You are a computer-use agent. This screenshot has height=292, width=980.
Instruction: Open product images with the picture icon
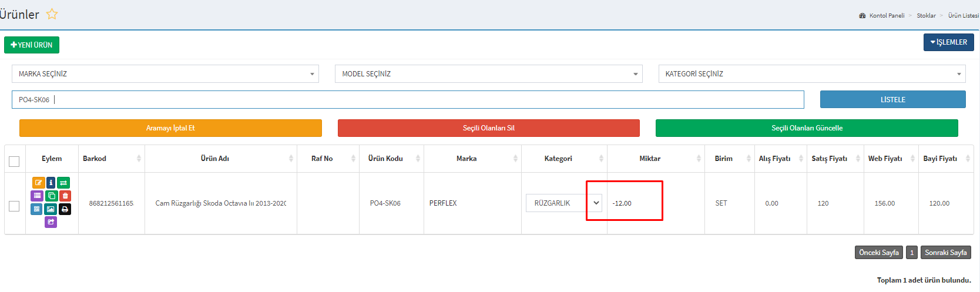51,209
